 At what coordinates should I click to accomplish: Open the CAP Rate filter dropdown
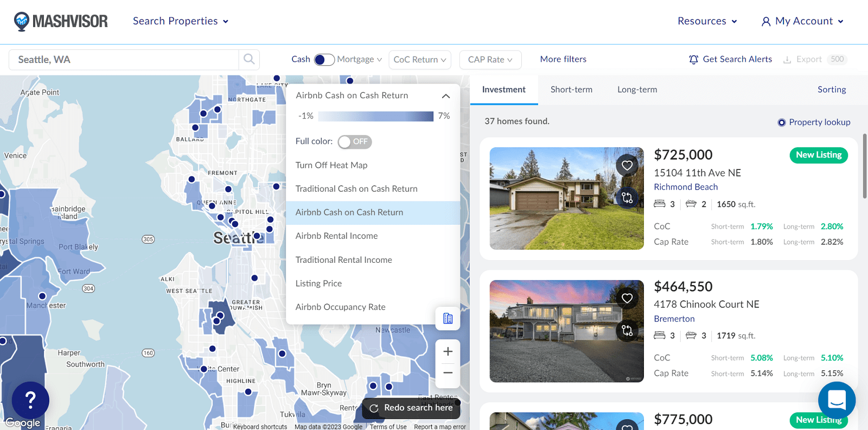tap(490, 60)
